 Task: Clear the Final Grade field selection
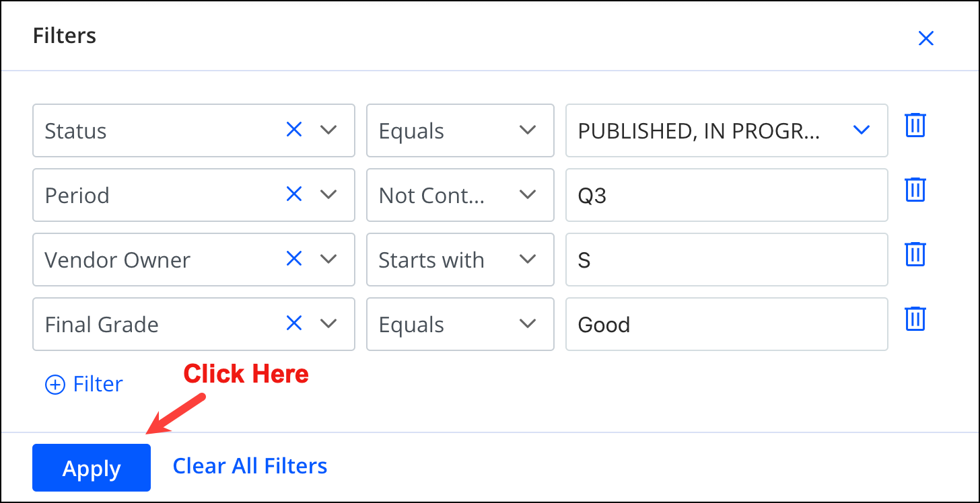click(294, 323)
